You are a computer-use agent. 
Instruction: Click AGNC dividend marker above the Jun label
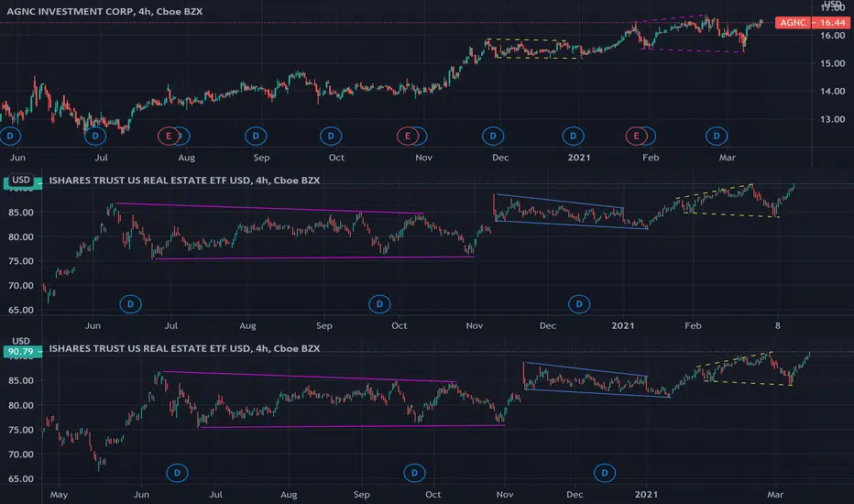[x=10, y=137]
